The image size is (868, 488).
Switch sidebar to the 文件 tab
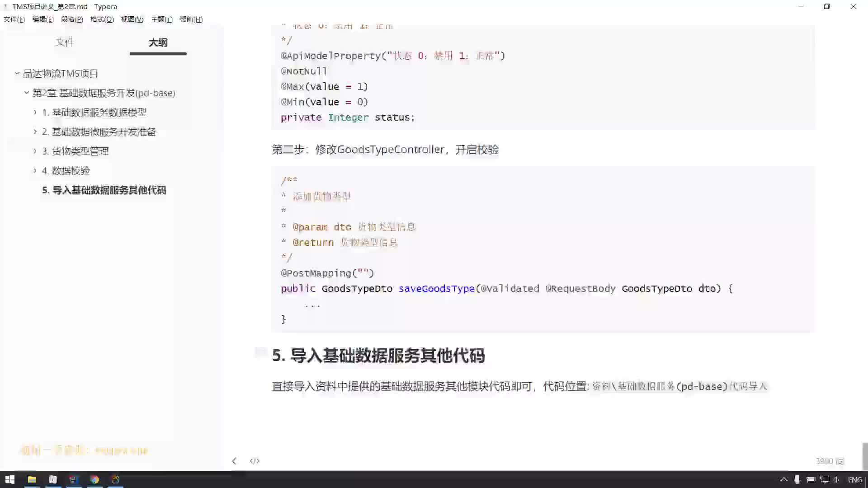click(x=64, y=42)
